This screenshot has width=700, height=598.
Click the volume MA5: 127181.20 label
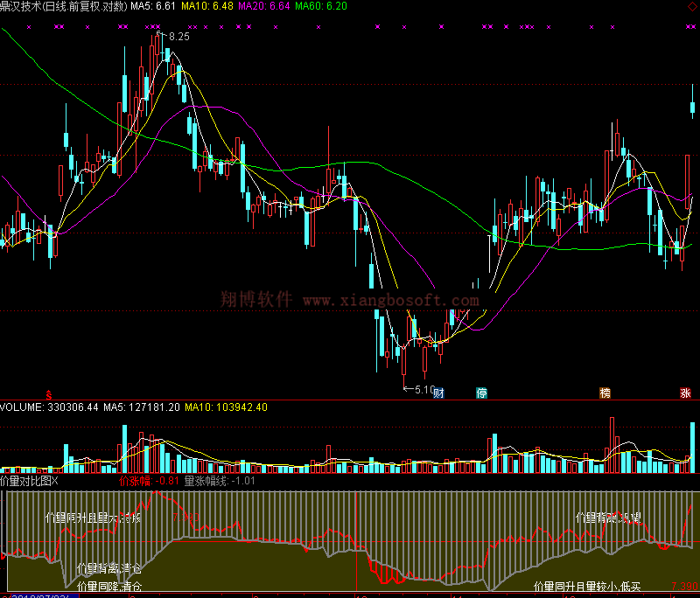142,407
